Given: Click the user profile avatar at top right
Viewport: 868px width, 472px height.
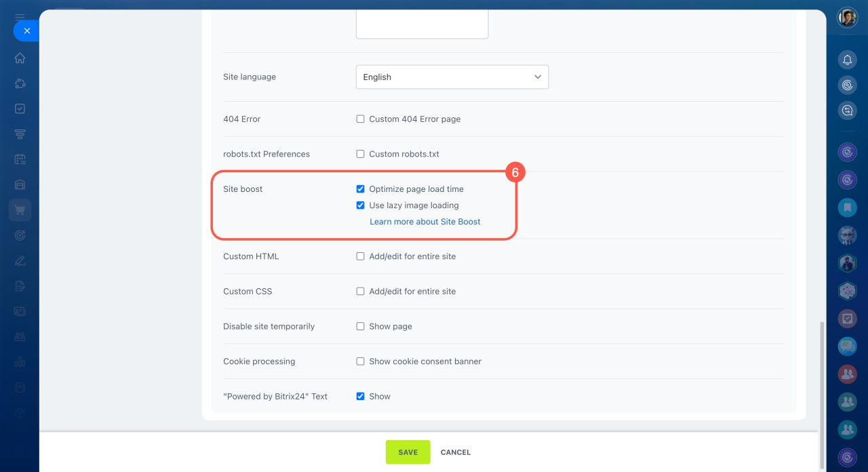Looking at the screenshot, I should [847, 18].
